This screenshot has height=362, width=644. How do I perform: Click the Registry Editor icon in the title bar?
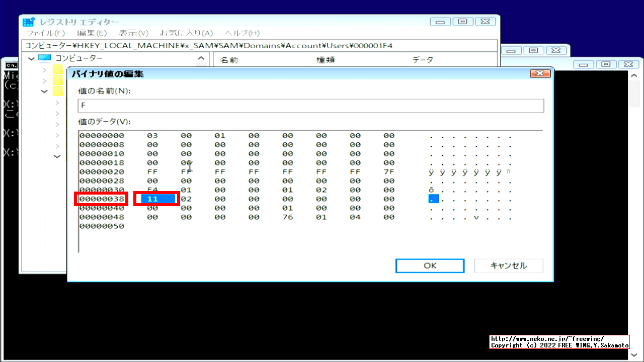click(x=29, y=22)
